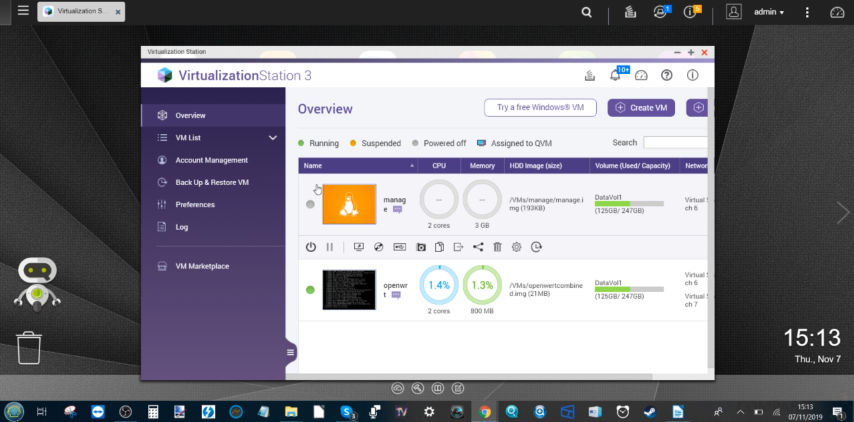The height and width of the screenshot is (422, 854).
Task: Clone the VM with the copy icon
Action: 439,247
